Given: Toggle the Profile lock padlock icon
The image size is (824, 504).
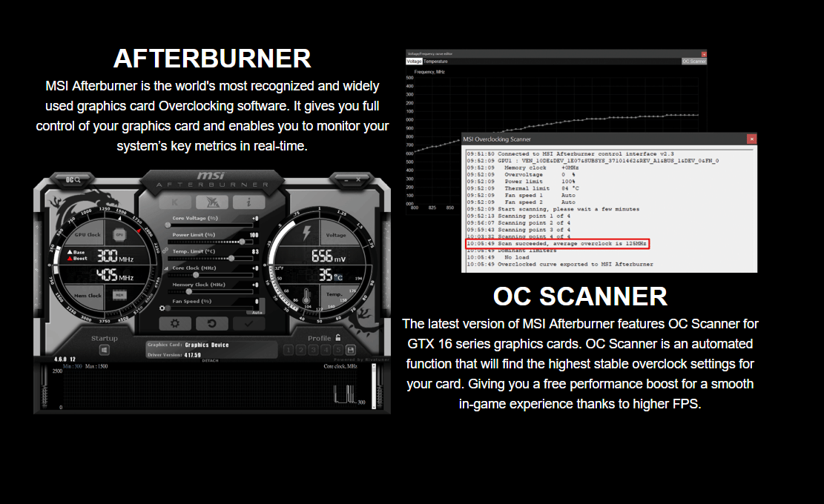Looking at the screenshot, I should coord(338,338).
